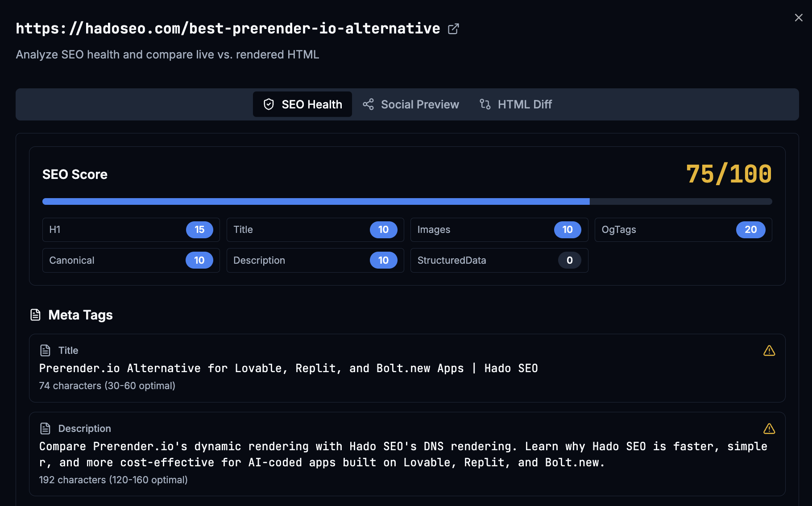Select the Description score card
Image resolution: width=812 pixels, height=506 pixels.
pos(315,261)
